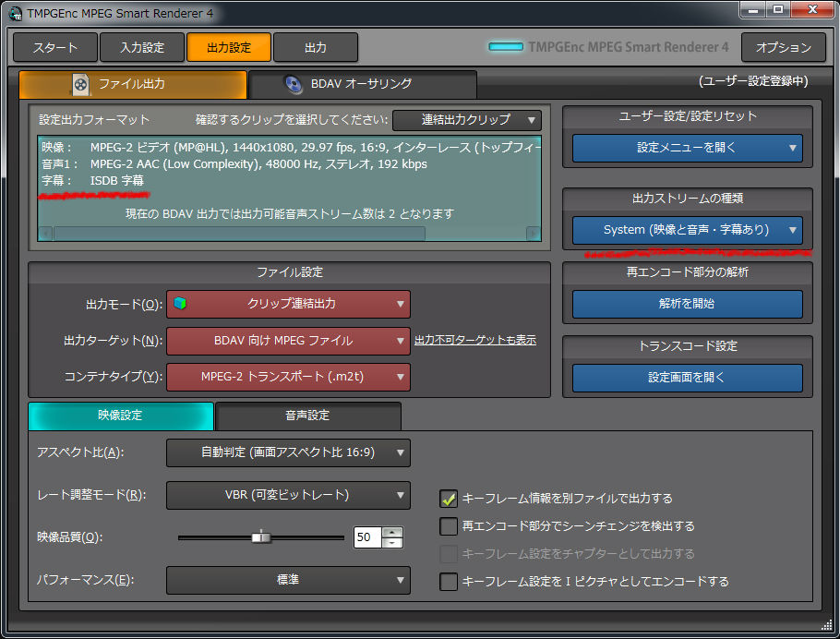Select the 出力設定 step
Viewport: 840px width, 639px height.
pos(229,47)
